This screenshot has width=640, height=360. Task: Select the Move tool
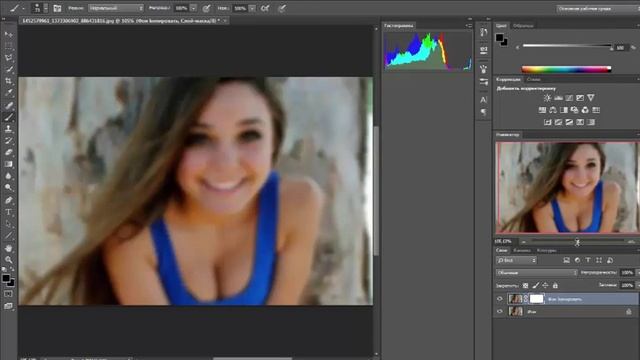click(9, 34)
